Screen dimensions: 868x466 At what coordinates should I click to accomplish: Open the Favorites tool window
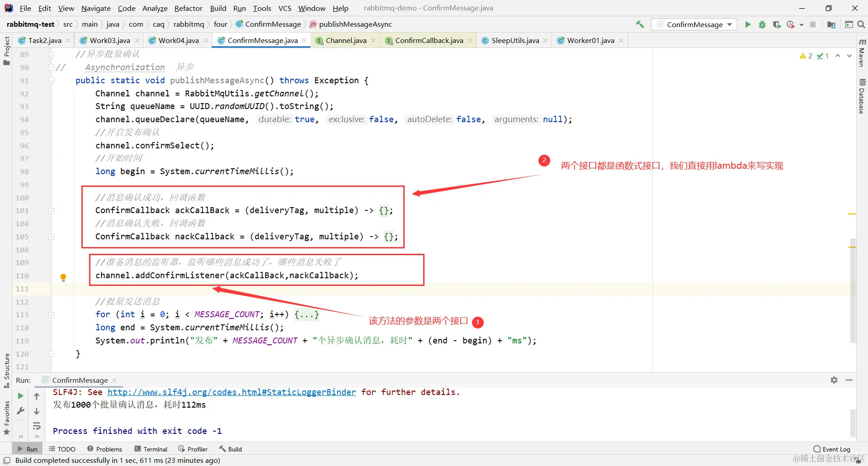[6, 418]
